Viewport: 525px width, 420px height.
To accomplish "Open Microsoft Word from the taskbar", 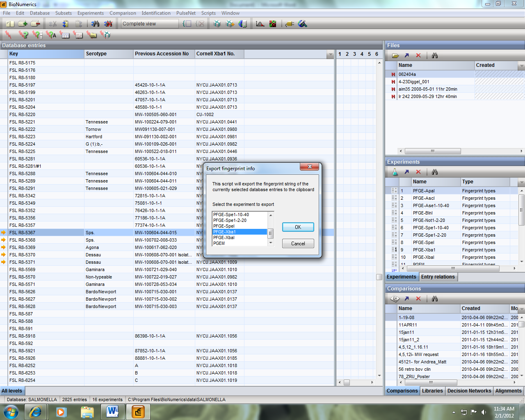I will click(112, 412).
